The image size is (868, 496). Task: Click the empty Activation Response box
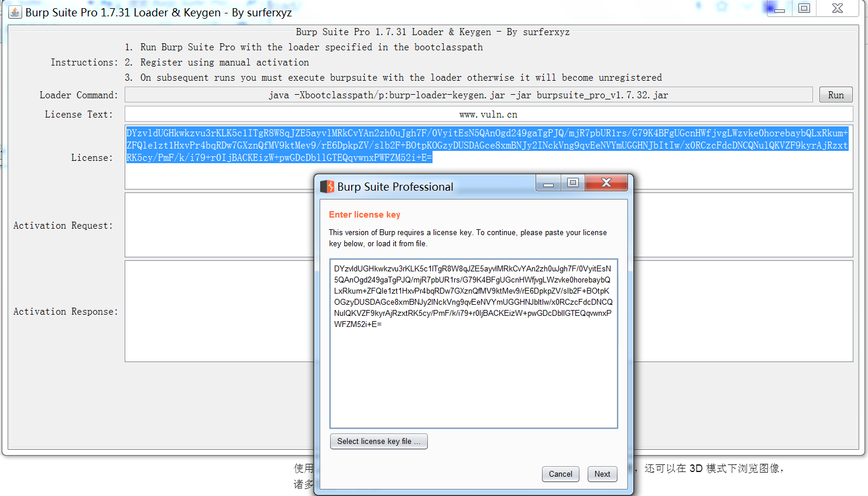pos(217,311)
